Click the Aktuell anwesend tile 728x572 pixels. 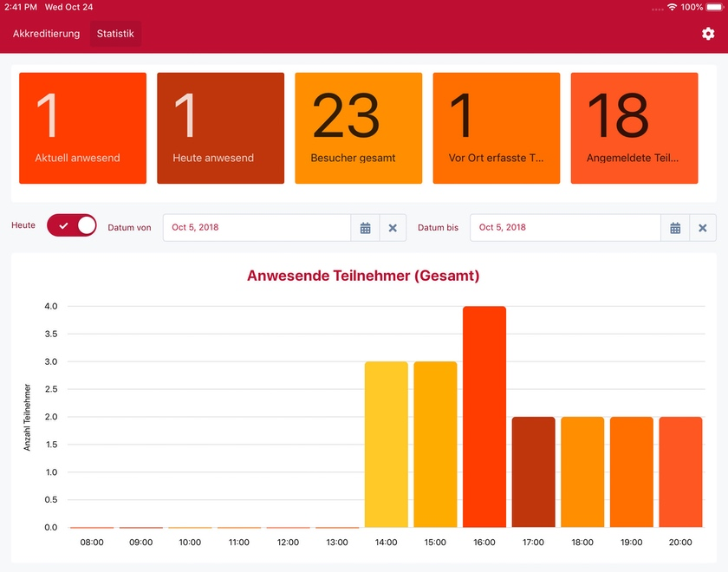tap(82, 127)
